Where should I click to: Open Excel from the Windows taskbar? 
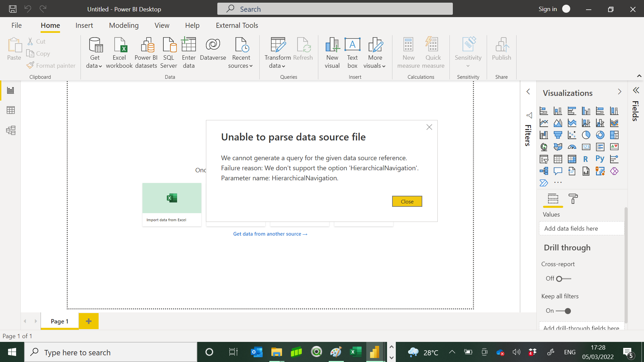[x=356, y=352]
